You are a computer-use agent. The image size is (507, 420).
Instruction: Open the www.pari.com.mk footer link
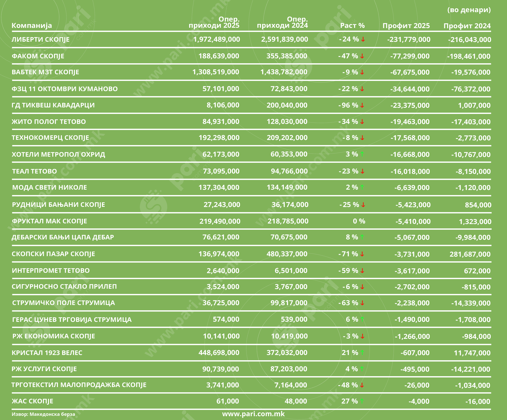253,414
